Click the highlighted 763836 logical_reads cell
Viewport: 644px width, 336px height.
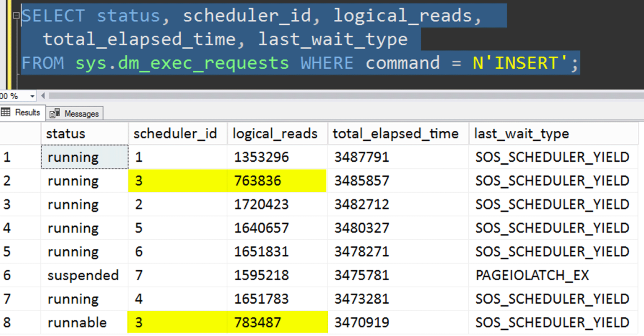pyautogui.click(x=278, y=181)
